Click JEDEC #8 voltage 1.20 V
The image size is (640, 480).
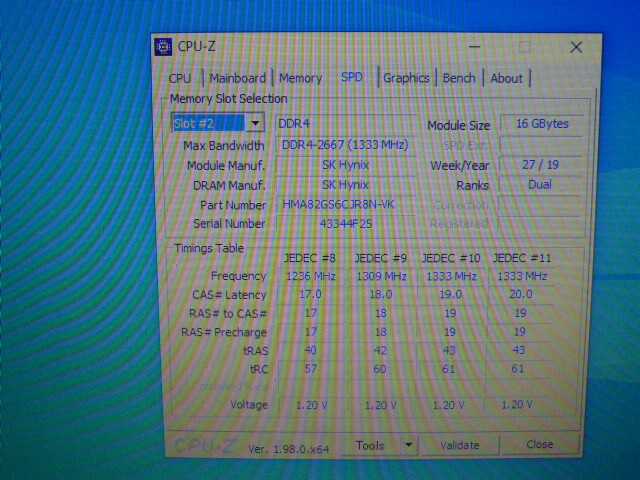tap(311, 405)
